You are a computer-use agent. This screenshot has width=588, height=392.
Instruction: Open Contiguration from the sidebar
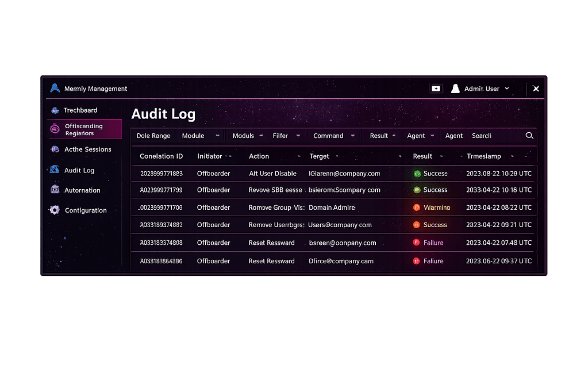pyautogui.click(x=86, y=210)
